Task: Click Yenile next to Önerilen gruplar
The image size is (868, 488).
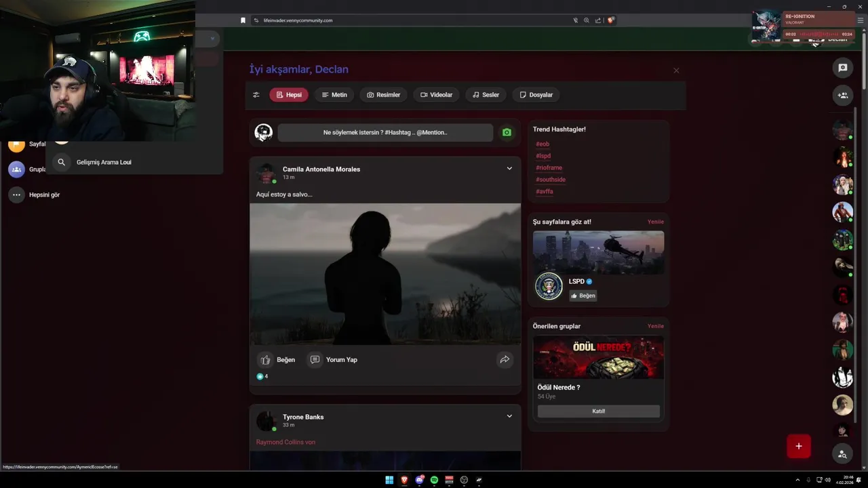Action: [x=656, y=326]
